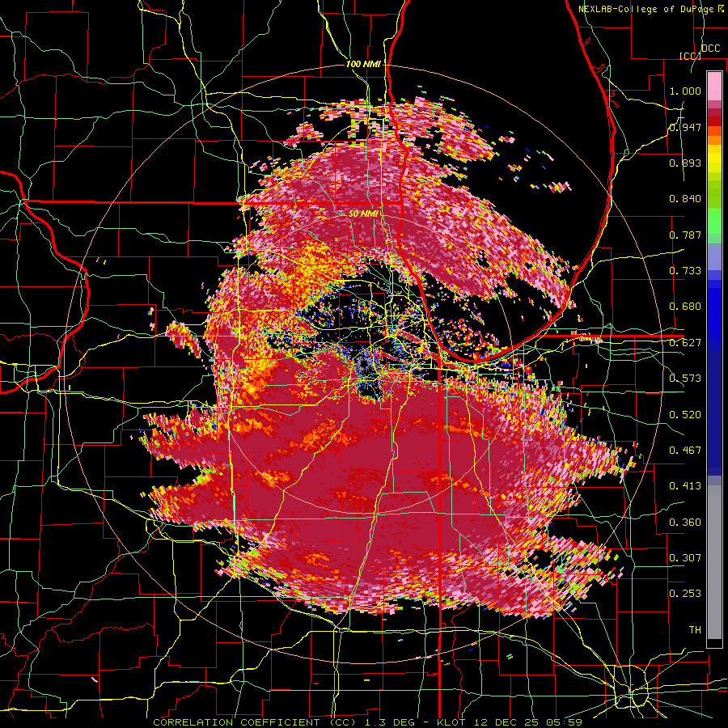Select the 0.307 scale value
The image size is (728, 728).
pyautogui.click(x=685, y=557)
